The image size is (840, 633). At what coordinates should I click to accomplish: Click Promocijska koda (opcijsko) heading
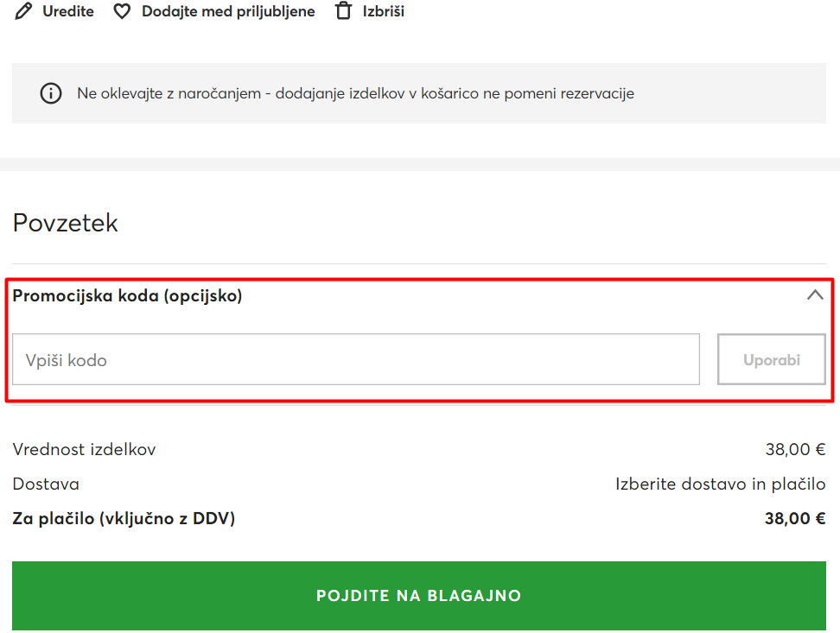(128, 295)
